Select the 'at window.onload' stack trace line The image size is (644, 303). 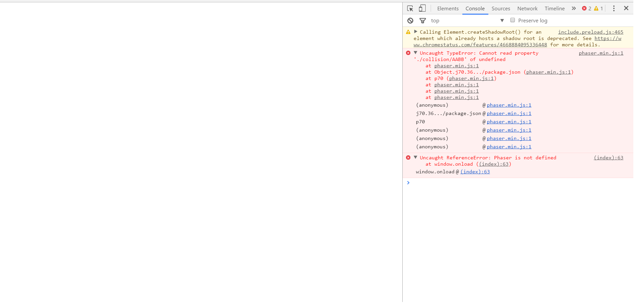(x=468, y=164)
